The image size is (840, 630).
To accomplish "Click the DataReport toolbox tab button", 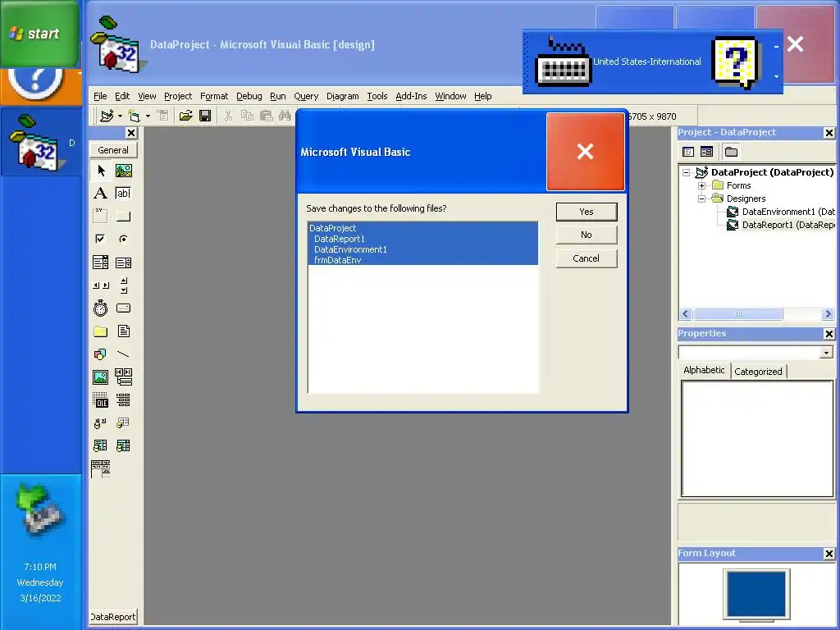I will coord(113,617).
